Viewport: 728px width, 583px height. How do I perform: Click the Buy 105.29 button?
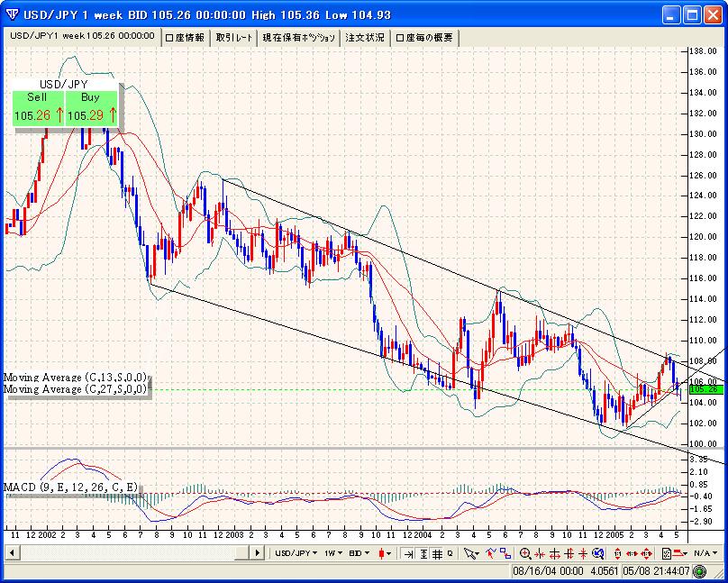(x=91, y=107)
